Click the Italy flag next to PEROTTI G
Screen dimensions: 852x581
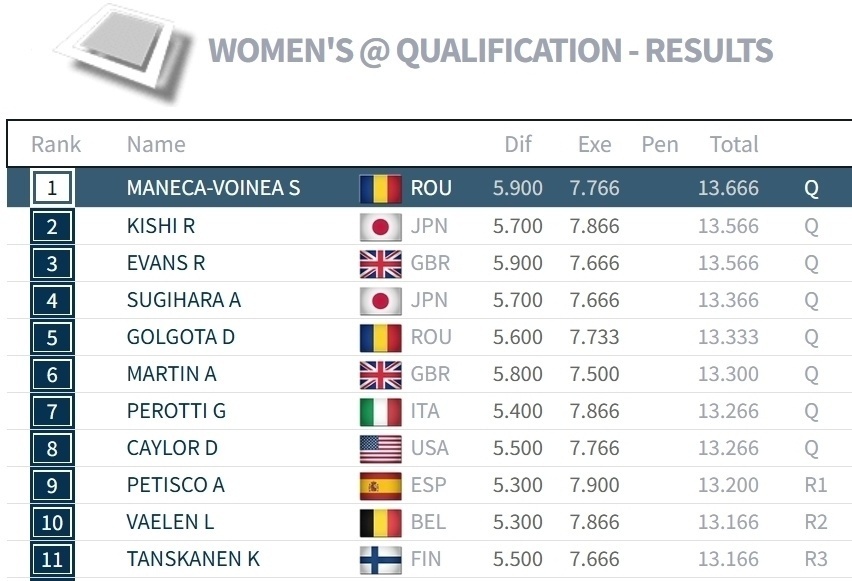tap(380, 411)
